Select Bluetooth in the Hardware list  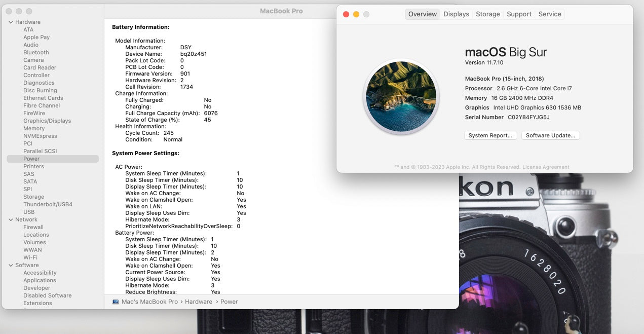[x=36, y=53]
